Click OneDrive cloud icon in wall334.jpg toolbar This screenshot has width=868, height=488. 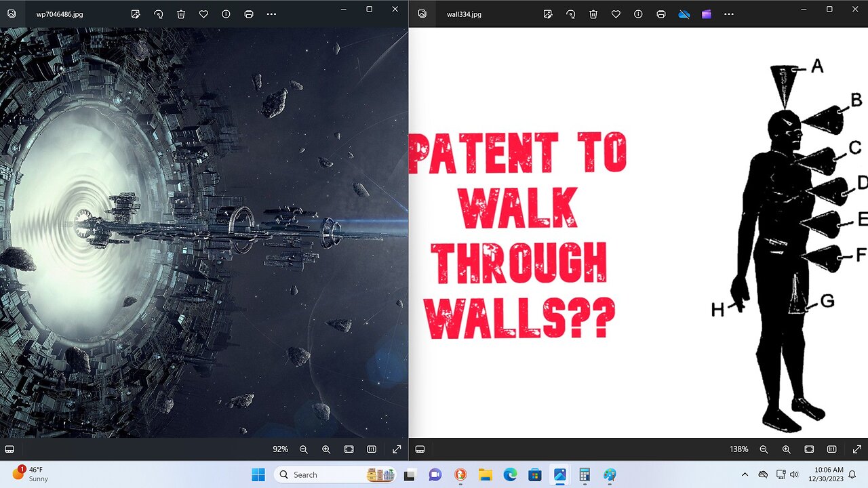point(684,14)
